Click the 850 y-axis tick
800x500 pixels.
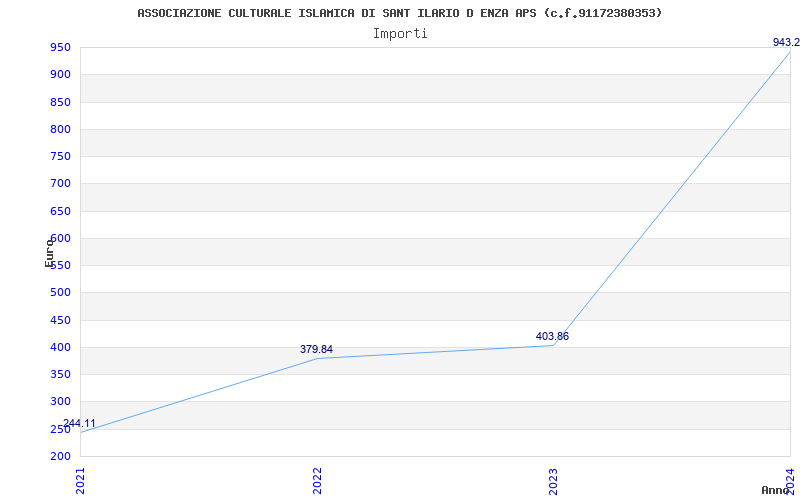point(60,102)
